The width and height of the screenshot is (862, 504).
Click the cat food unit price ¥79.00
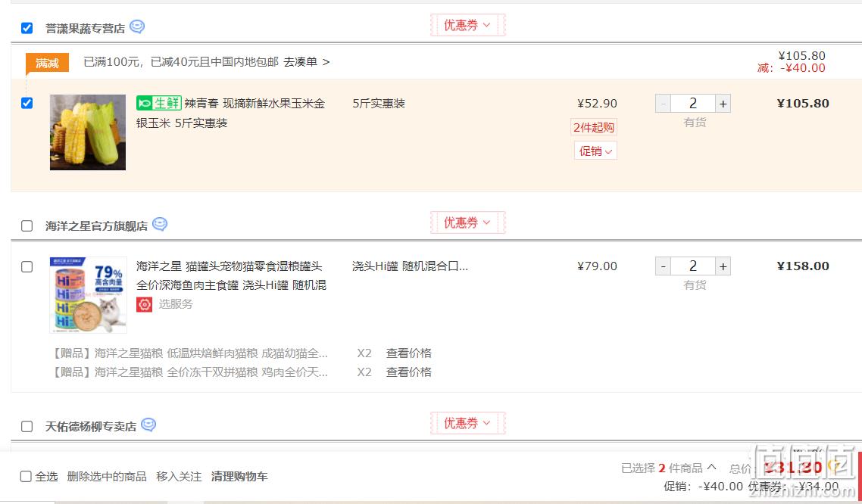[x=597, y=266]
